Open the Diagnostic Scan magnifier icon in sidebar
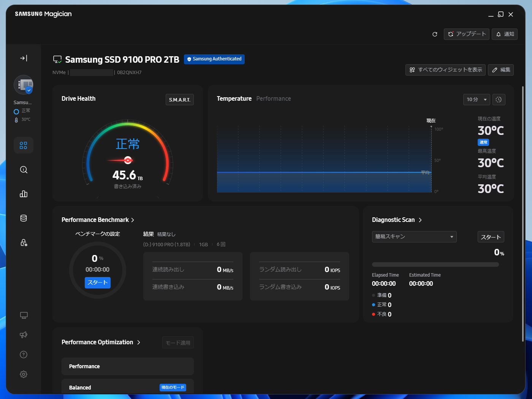Image resolution: width=532 pixels, height=399 pixels. (x=24, y=169)
